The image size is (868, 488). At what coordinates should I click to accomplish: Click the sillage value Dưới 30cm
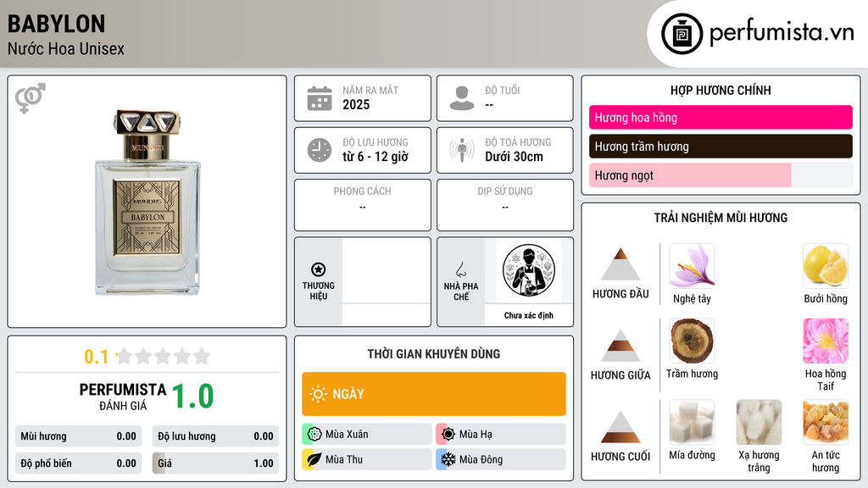[x=515, y=157]
